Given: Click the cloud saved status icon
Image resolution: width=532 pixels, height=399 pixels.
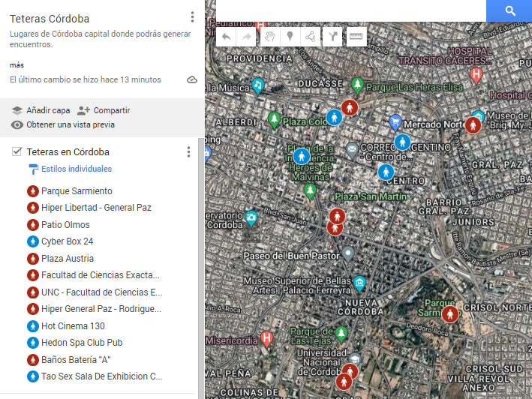Looking at the screenshot, I should tap(192, 79).
